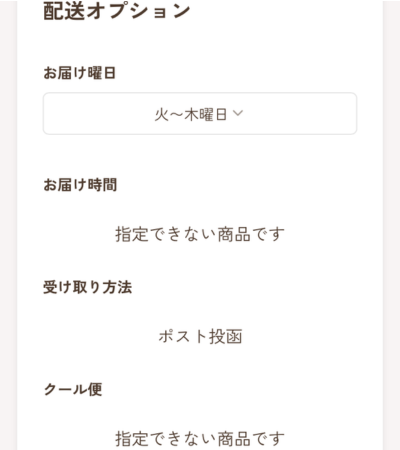
Task: Click the お届け時間 label
Action: tap(80, 185)
